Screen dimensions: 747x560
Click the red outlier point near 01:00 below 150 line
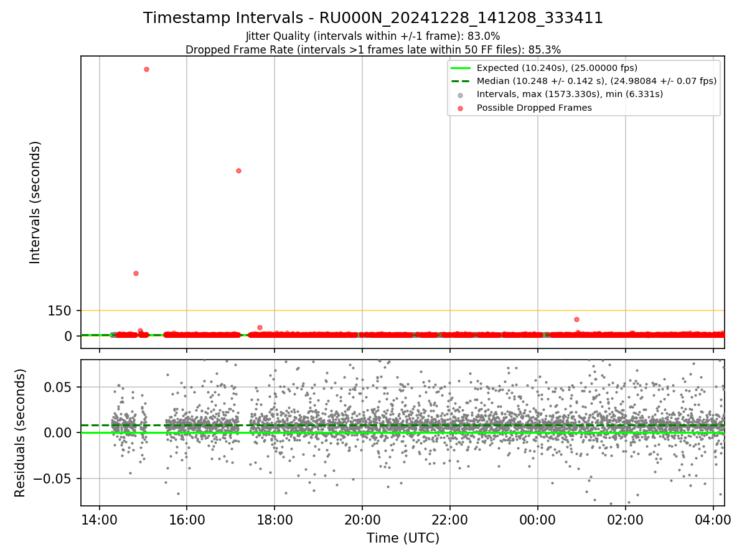576,319
